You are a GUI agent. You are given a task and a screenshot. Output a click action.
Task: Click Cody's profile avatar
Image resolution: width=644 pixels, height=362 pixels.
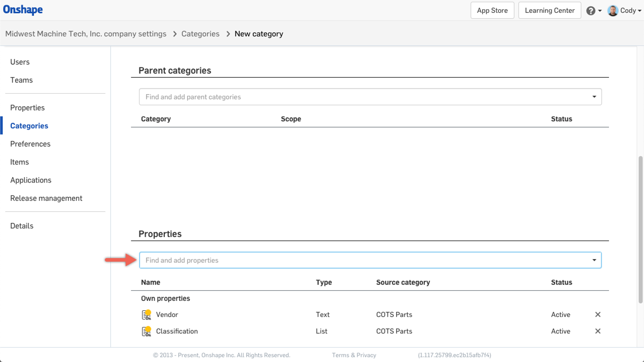[612, 10]
